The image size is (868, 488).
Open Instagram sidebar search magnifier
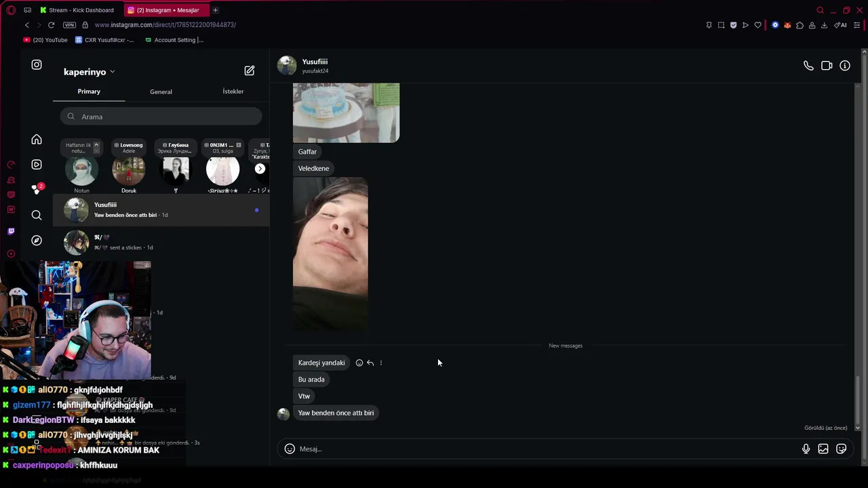point(37,216)
